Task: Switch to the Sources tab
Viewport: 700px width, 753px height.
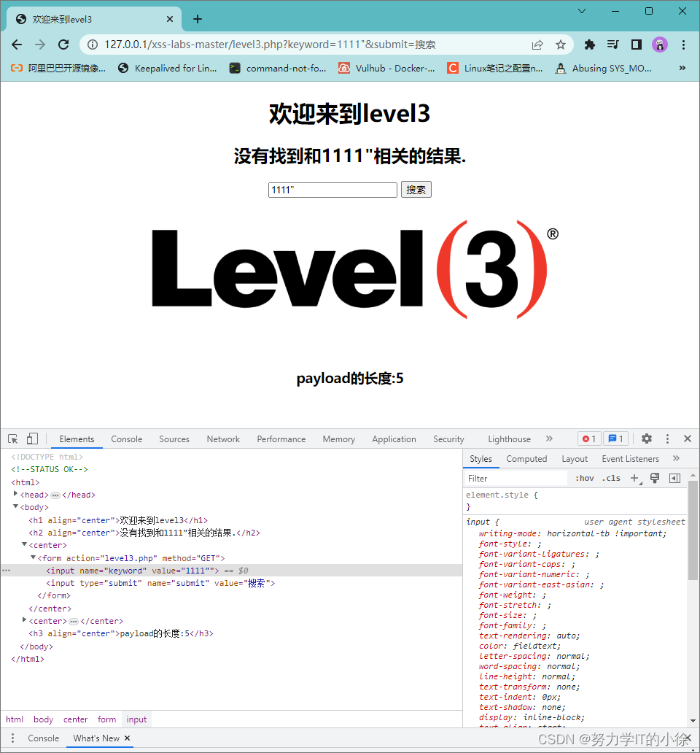Action: click(174, 439)
